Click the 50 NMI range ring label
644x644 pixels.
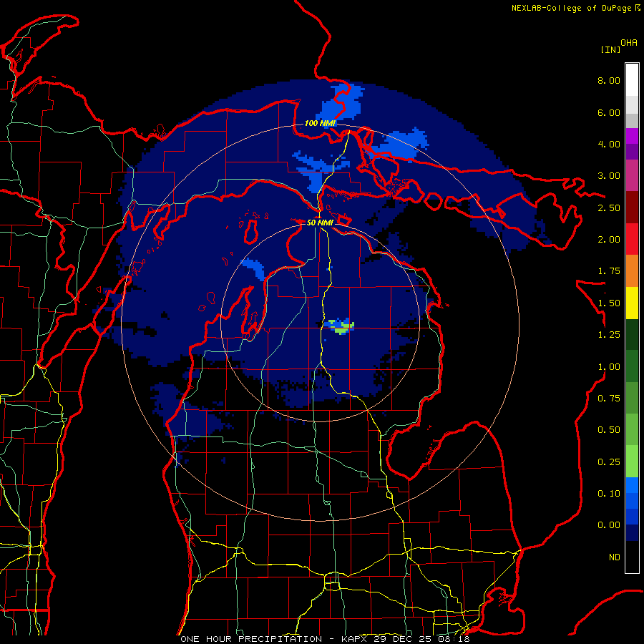point(320,223)
